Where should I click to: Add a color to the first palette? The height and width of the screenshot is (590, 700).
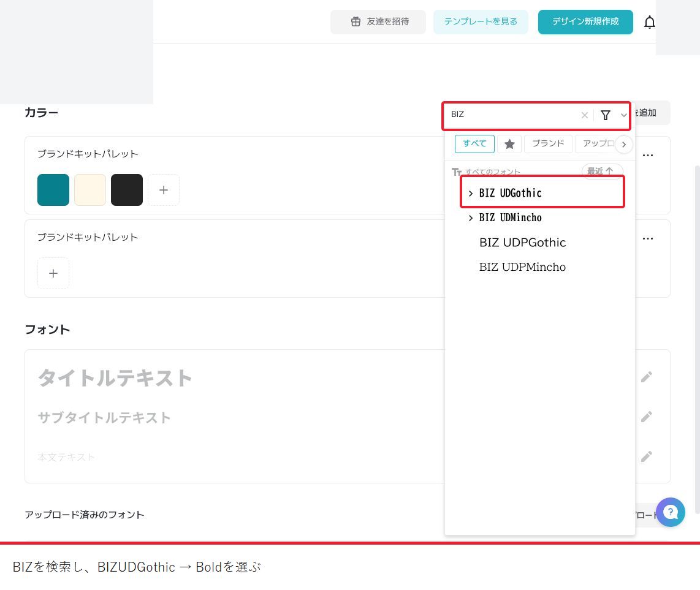[164, 190]
